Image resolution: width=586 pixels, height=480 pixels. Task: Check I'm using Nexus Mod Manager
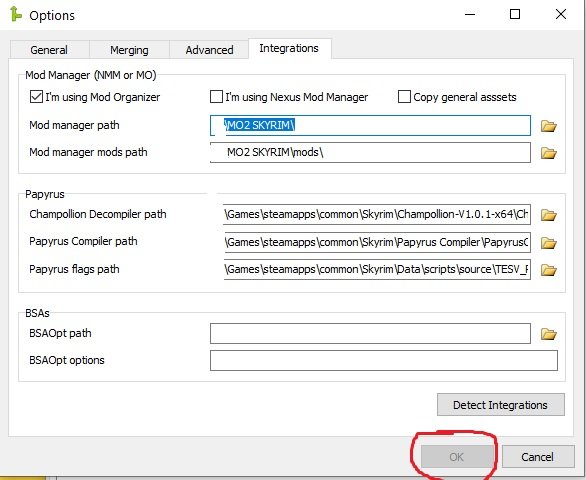click(x=216, y=97)
